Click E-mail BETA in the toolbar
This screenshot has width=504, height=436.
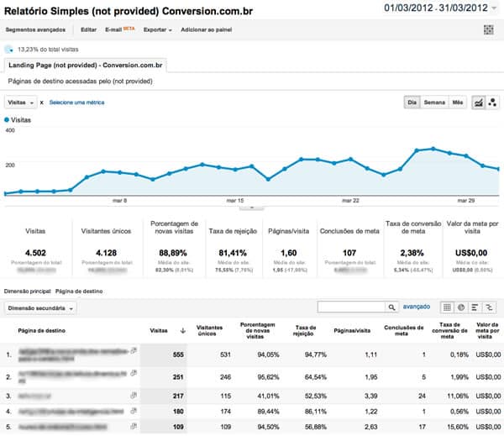[x=119, y=29]
